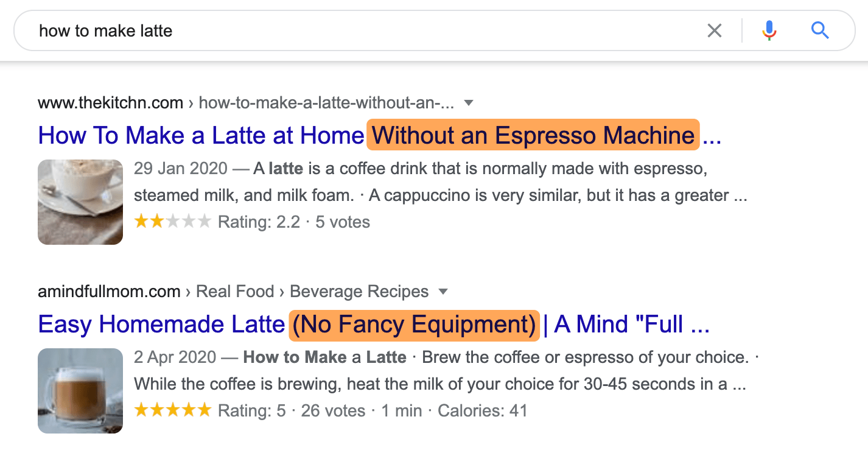Image resolution: width=868 pixels, height=453 pixels.
Task: Open the dropdown arrow after Beverage Recipes breadcrumb
Action: 443,292
